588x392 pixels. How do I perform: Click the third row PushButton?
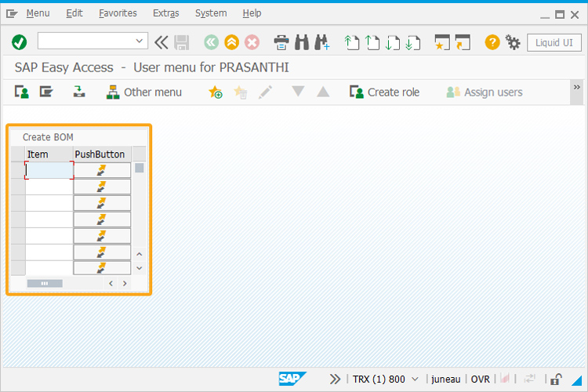point(102,203)
